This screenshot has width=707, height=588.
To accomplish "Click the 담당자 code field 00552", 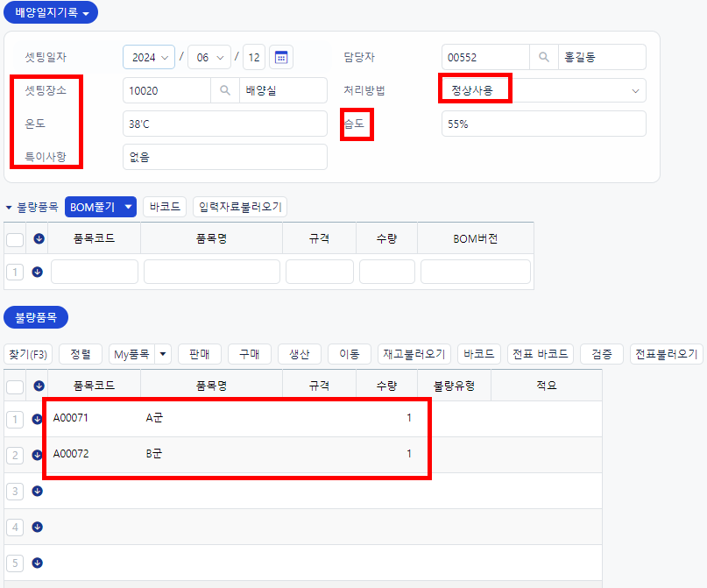I will (485, 57).
